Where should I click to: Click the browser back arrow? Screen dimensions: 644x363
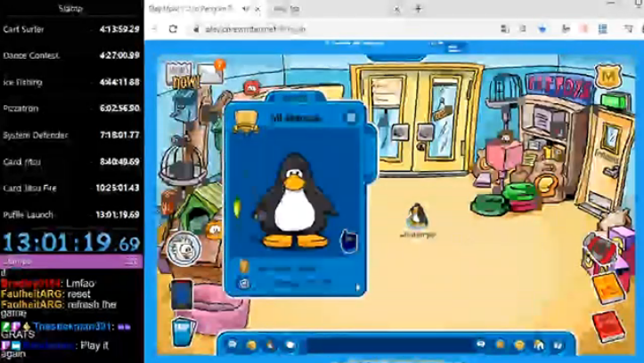(155, 28)
